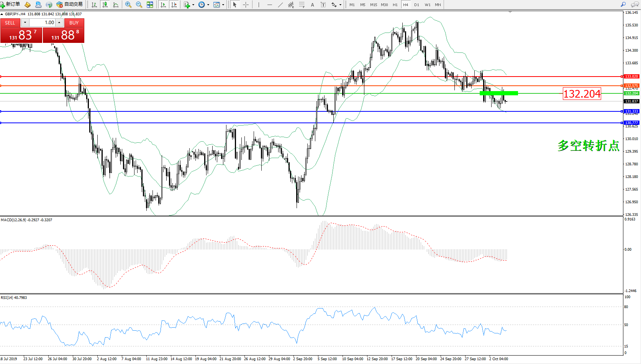641x364 pixels.
Task: Select the M15 timeframe
Action: pos(373,5)
